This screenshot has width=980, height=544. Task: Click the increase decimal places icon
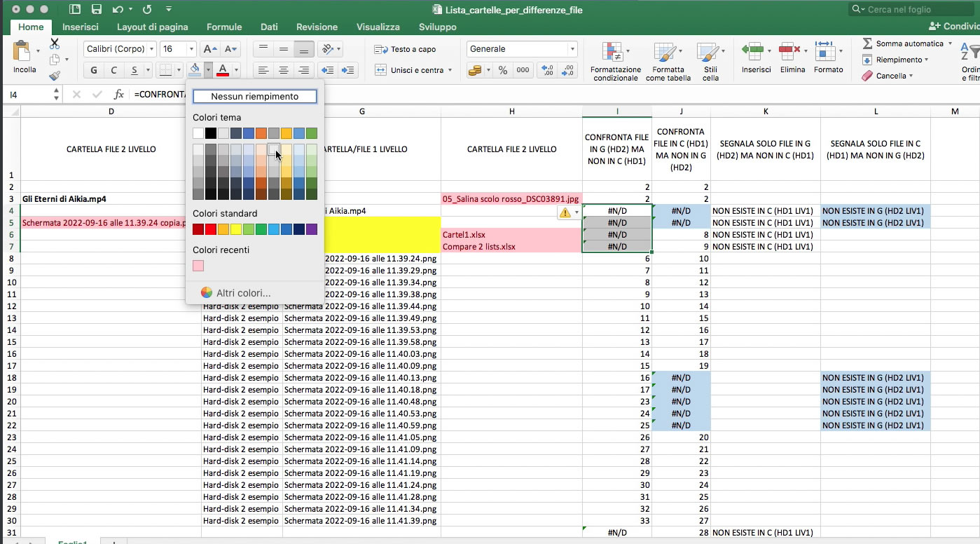point(548,70)
